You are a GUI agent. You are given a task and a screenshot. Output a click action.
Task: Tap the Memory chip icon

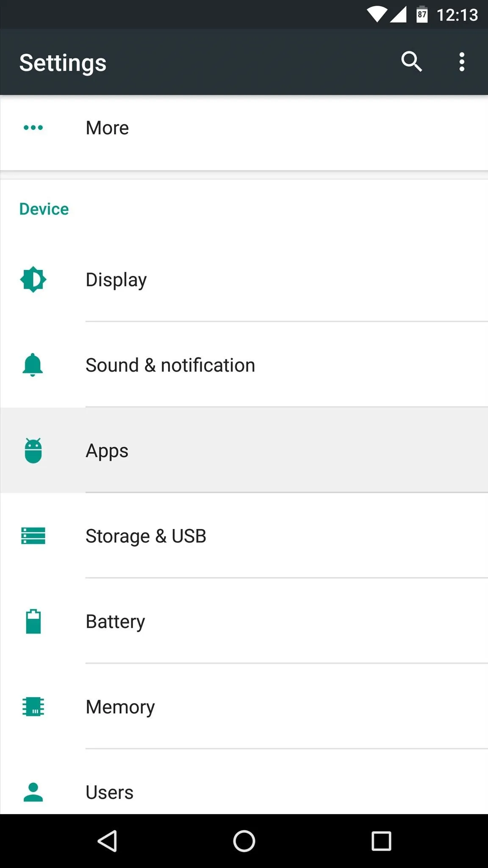(x=33, y=707)
